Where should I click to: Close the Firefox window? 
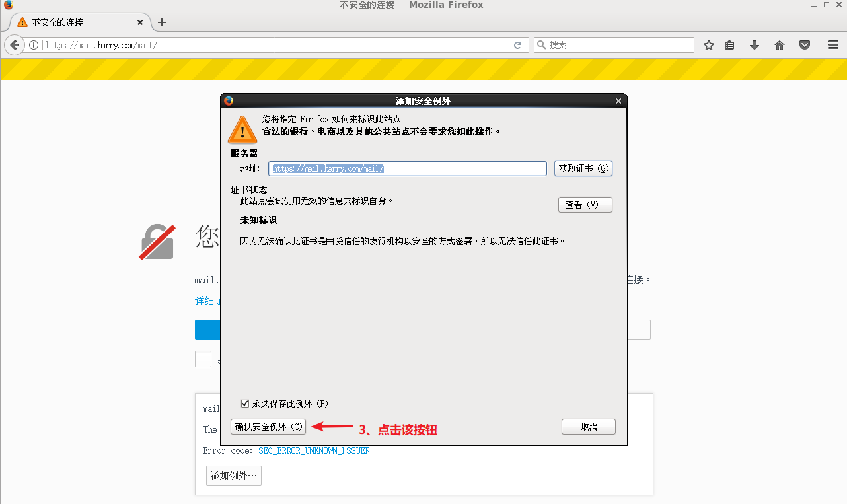(838, 5)
